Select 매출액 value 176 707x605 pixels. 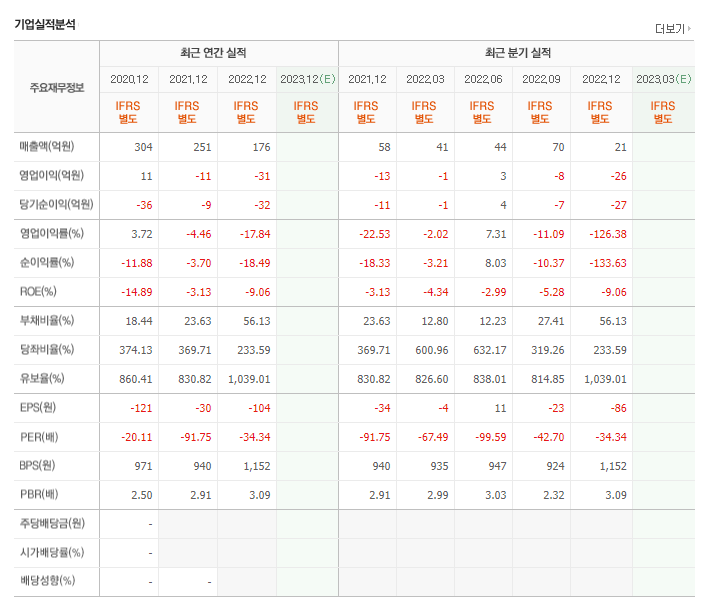click(x=262, y=147)
